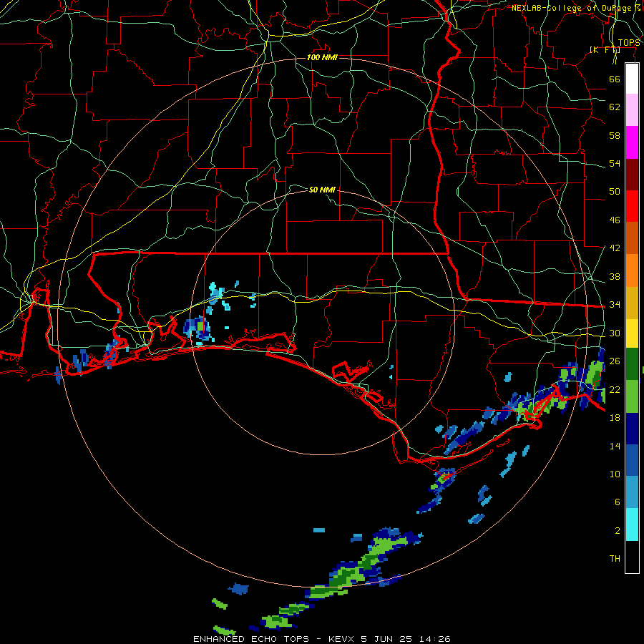The image size is (644, 644).
Task: Click the dark green swatch beside the 26 label
Action: (632, 364)
